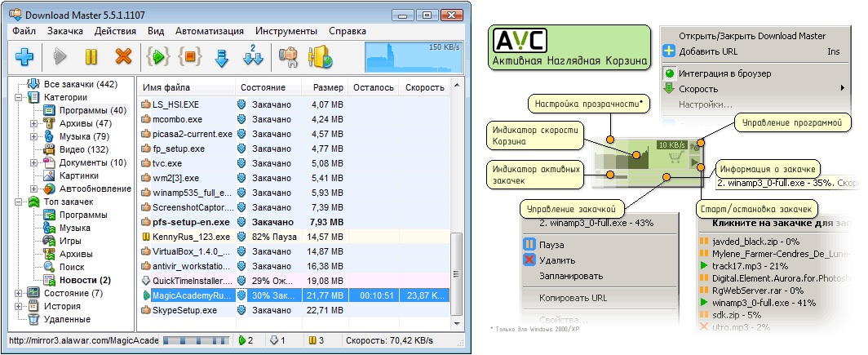Toggle Интеграция в броузер menu option

pyautogui.click(x=724, y=73)
